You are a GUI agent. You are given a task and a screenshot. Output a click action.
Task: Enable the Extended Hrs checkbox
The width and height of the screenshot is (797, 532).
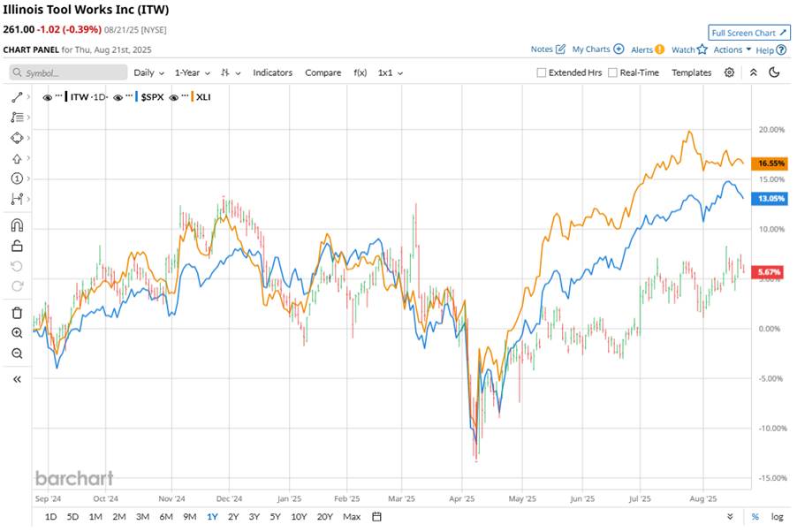(542, 72)
